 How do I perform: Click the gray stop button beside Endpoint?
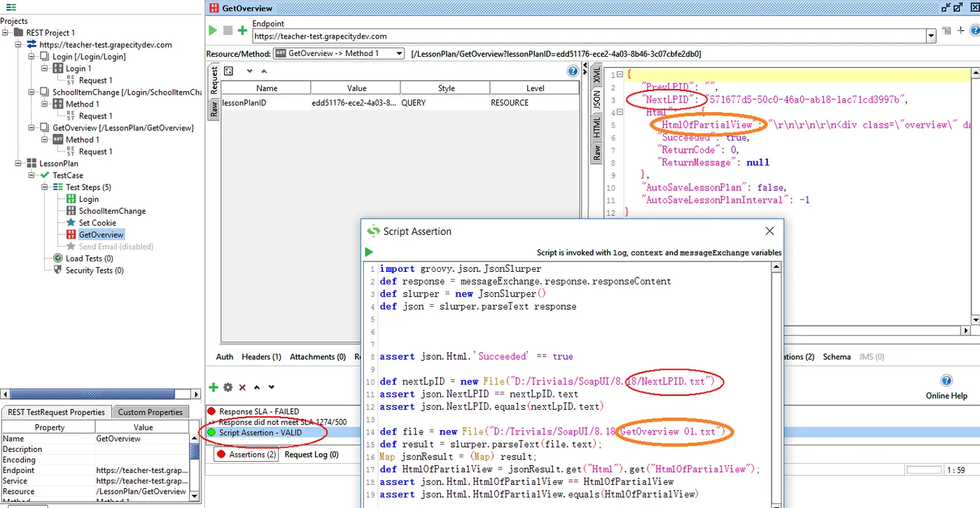pyautogui.click(x=227, y=31)
